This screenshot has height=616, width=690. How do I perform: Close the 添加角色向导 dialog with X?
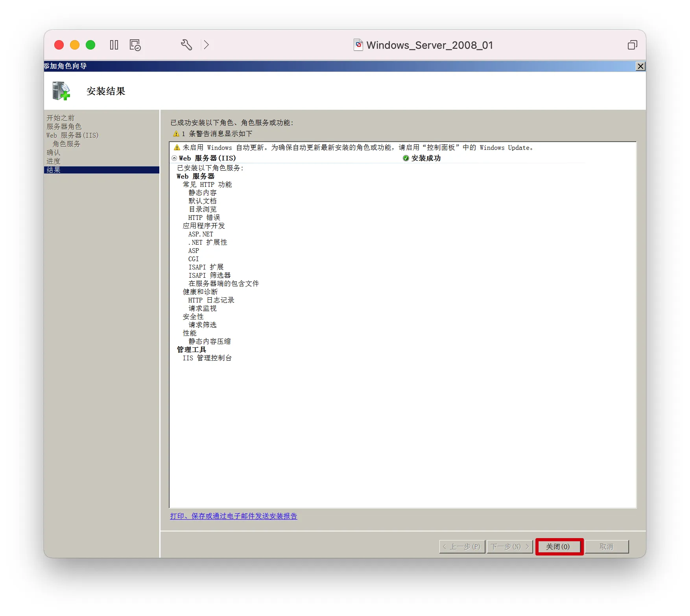pos(640,66)
